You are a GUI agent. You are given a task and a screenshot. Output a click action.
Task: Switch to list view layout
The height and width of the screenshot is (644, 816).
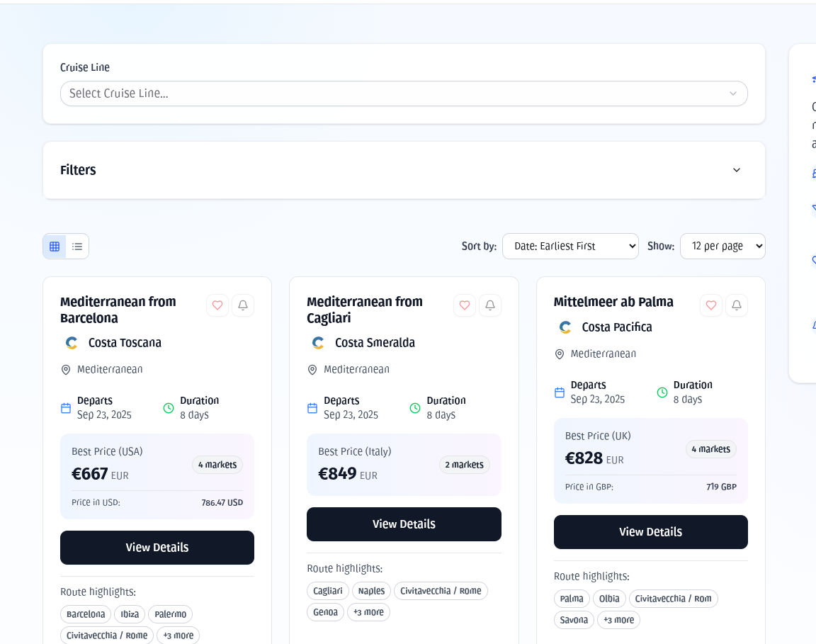click(77, 247)
